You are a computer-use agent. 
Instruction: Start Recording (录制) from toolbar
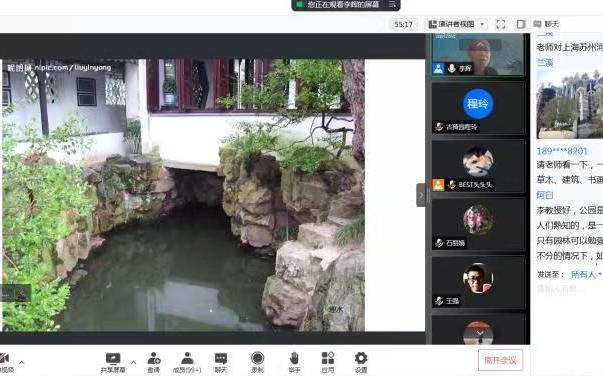[257, 363]
